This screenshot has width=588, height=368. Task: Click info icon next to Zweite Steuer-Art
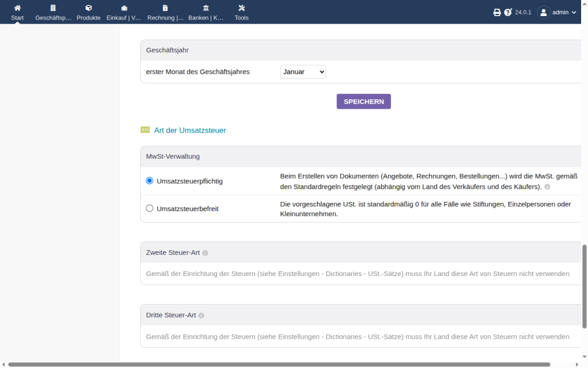point(205,253)
